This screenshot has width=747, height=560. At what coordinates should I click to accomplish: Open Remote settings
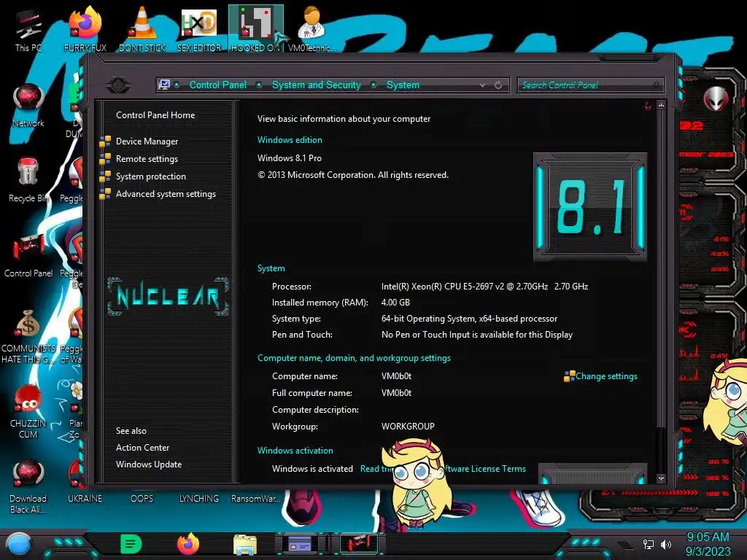point(147,158)
